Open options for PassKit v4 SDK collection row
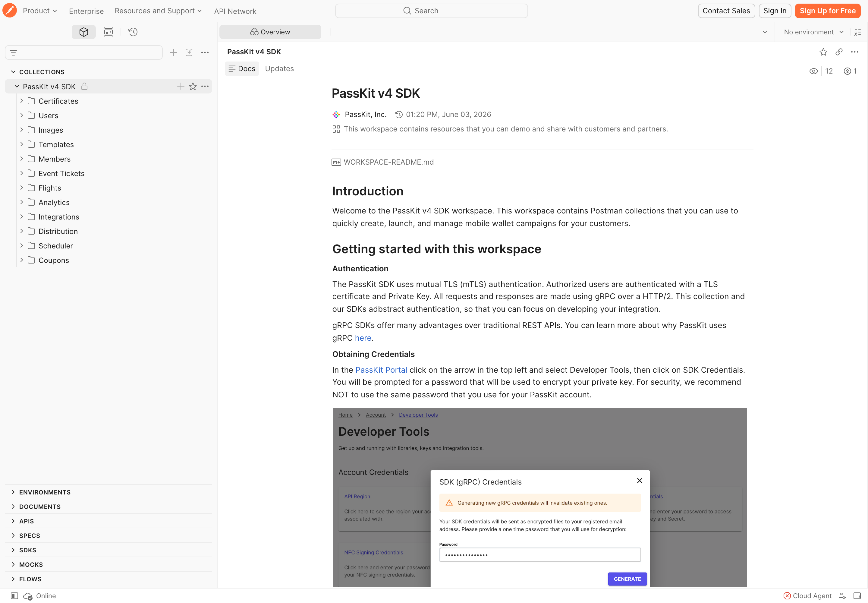 205,87
